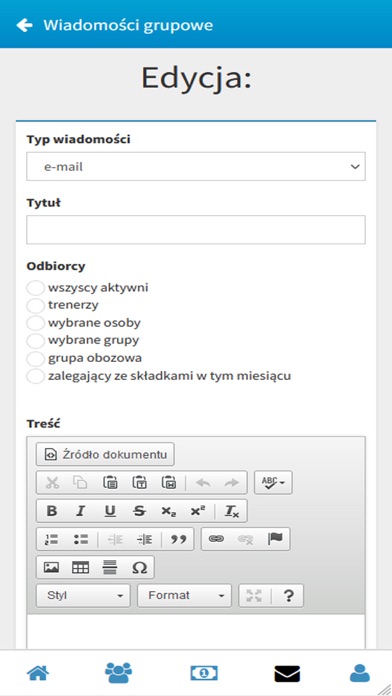Undo the last editor action
This screenshot has height=696, width=392.
pos(203,482)
